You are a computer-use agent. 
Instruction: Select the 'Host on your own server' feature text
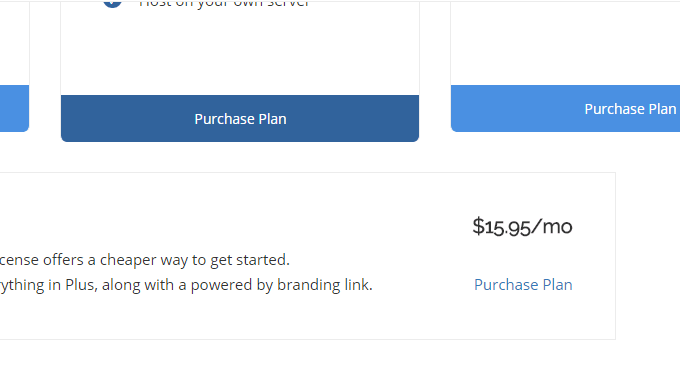(x=224, y=4)
